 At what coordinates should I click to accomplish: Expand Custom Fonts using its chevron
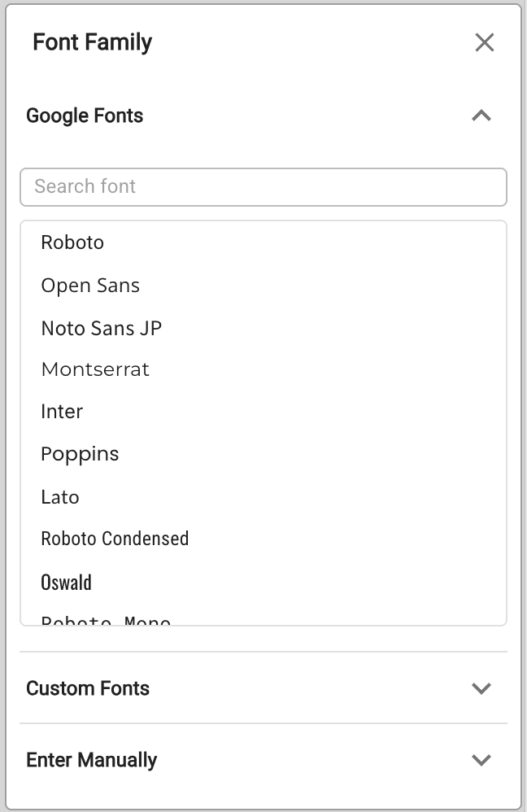(x=481, y=688)
